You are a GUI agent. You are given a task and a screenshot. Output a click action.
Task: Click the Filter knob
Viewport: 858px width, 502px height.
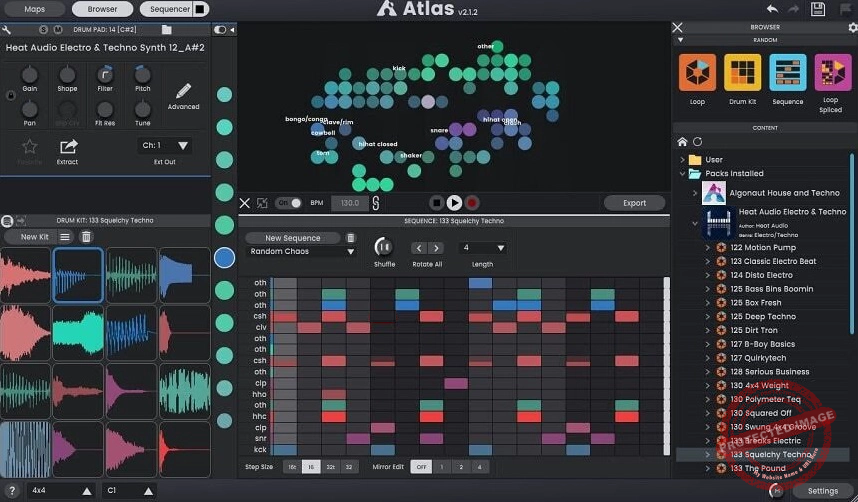tap(105, 74)
